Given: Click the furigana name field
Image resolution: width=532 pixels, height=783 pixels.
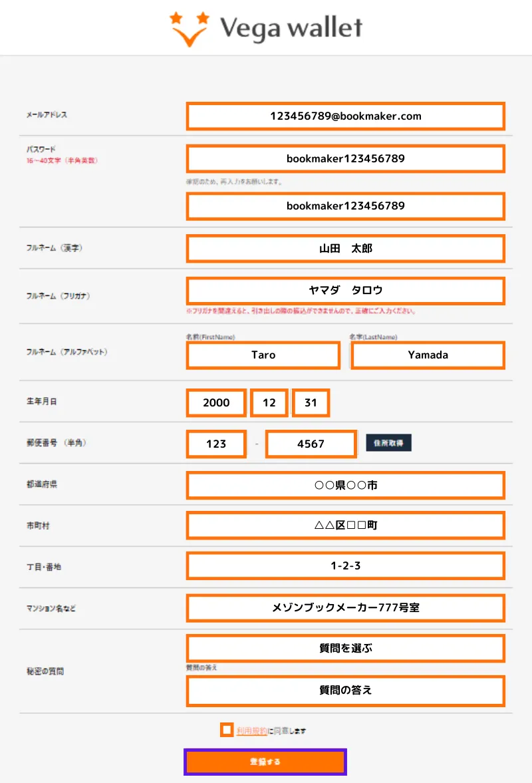Looking at the screenshot, I should [x=345, y=291].
